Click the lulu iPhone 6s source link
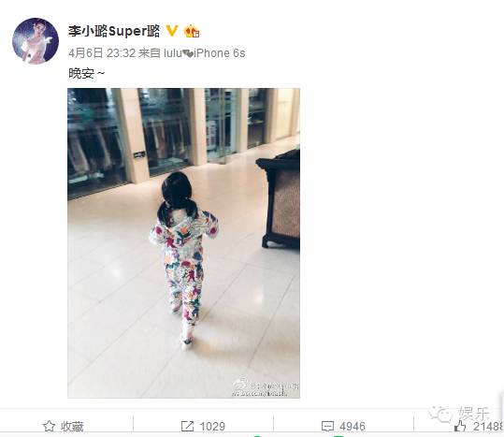Screen dimensions: 504x437 point(205,53)
